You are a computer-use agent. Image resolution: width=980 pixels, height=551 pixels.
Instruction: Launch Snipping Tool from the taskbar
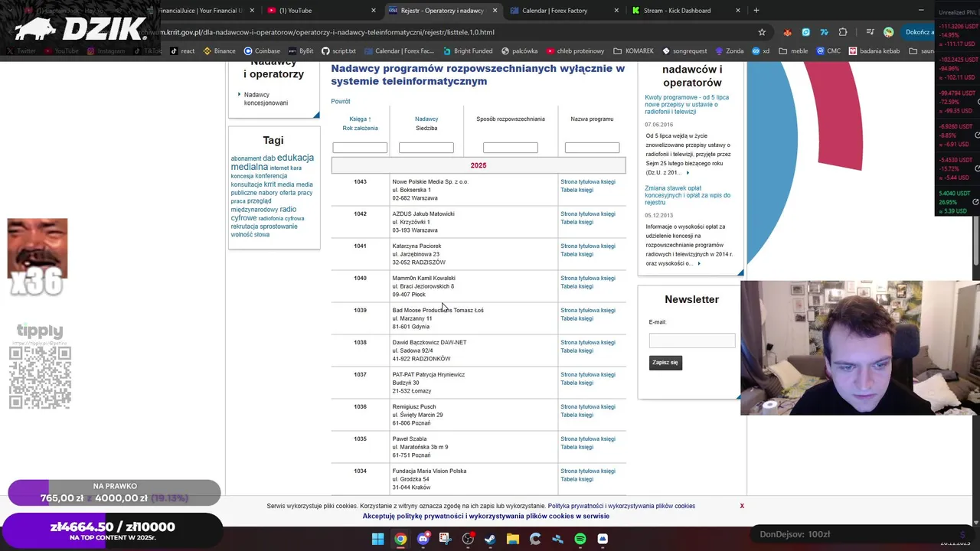tap(445, 539)
